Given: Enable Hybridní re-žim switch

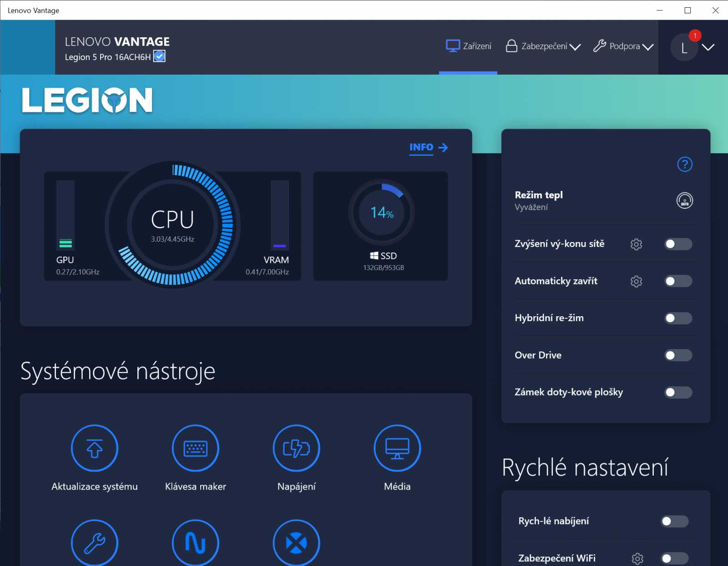Looking at the screenshot, I should [678, 318].
